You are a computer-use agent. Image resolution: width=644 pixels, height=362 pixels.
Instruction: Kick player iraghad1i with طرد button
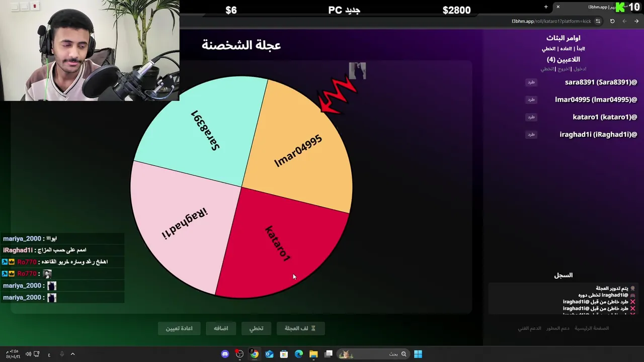531,135
